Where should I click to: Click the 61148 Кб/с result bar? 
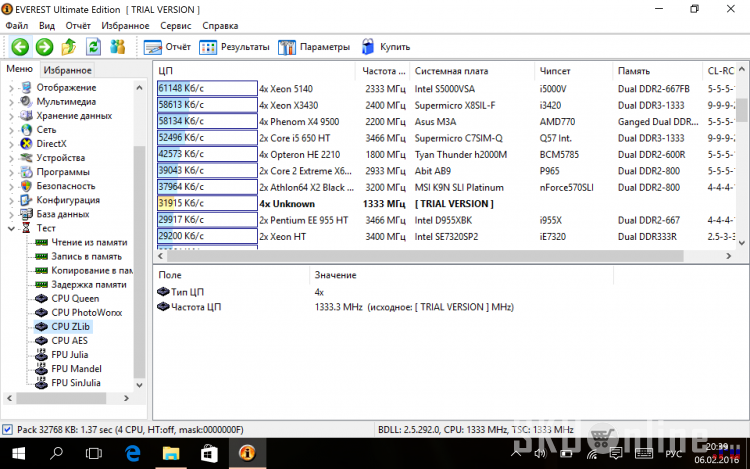[207, 88]
